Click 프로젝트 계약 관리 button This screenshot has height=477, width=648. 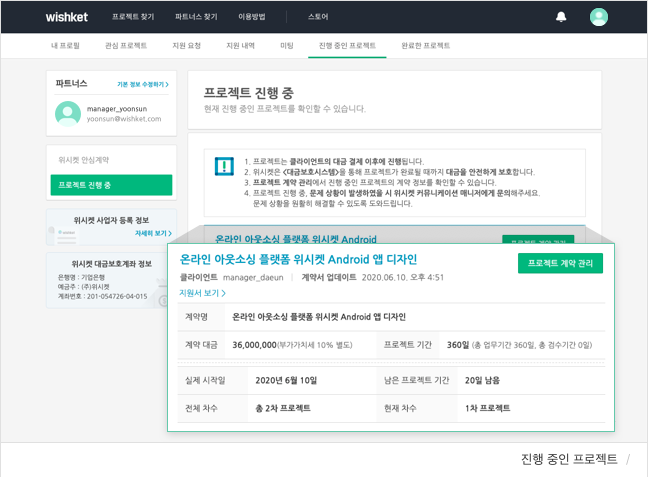point(560,263)
